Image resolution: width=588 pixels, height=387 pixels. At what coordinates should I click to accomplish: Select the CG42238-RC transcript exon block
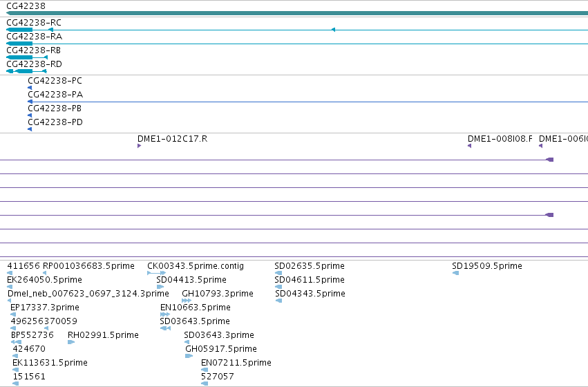[x=19, y=30]
